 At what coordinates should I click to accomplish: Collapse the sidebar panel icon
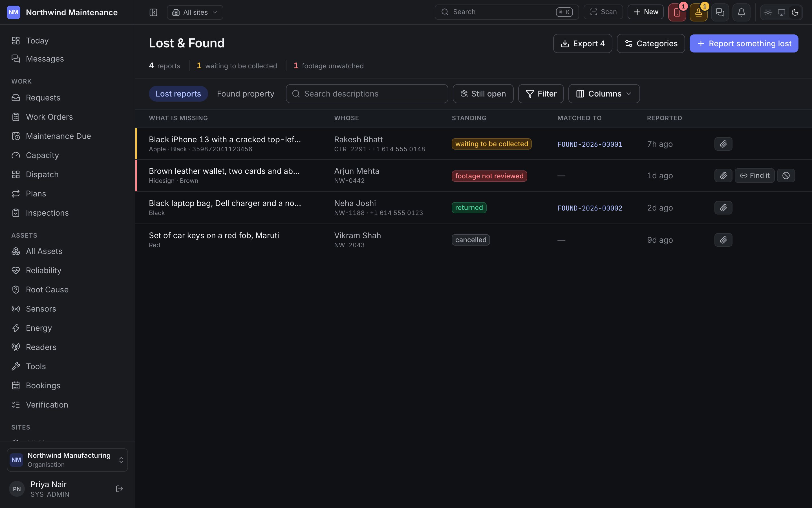point(153,12)
